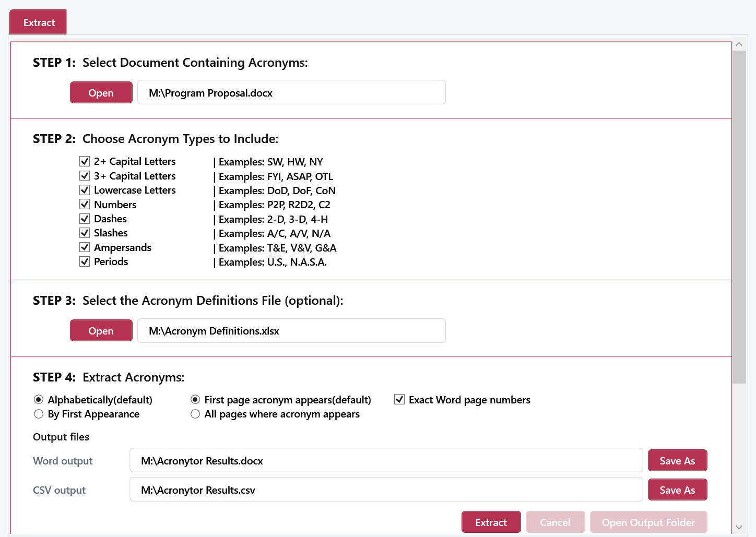The image size is (756, 537).
Task: Edit the Word output path field
Action: (x=386, y=460)
